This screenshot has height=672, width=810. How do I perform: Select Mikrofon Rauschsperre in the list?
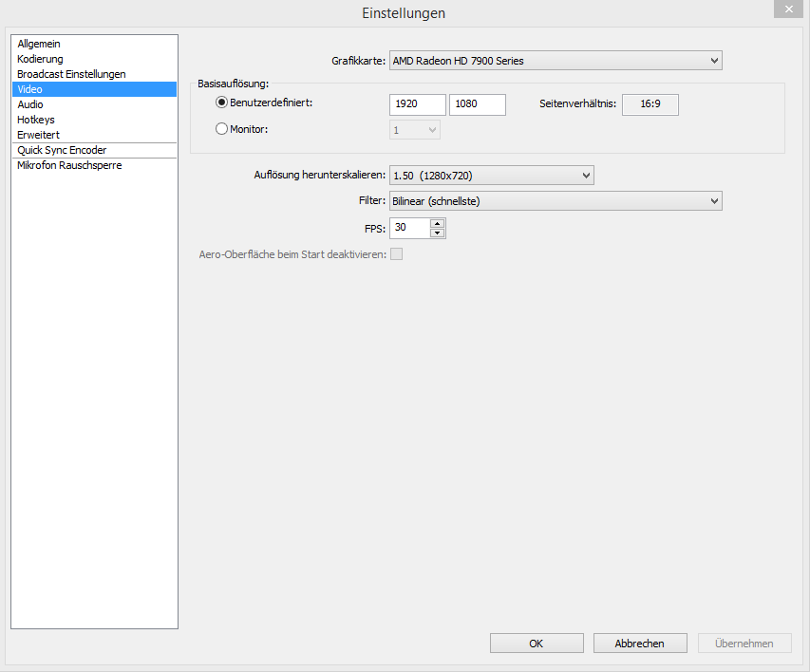94,165
